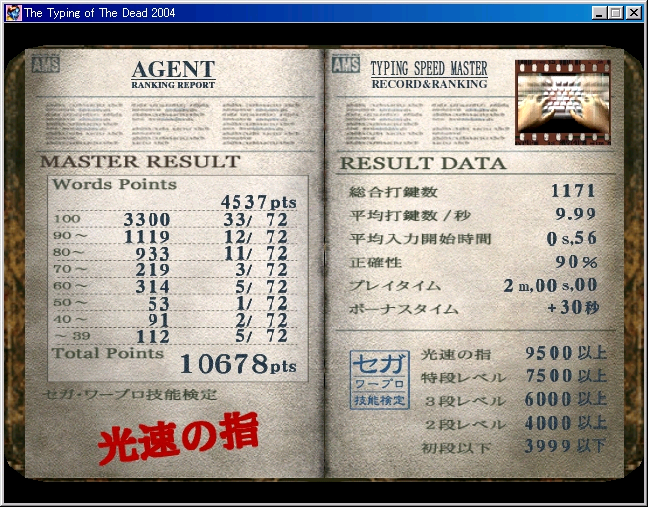Click the 1171 total keystrokes value
This screenshot has height=507, width=648.
(573, 191)
